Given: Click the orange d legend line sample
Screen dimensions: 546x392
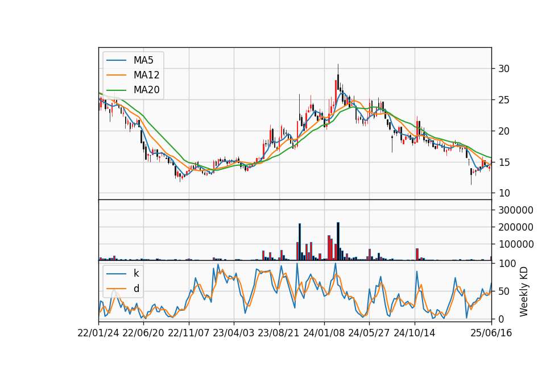Looking at the screenshot, I should 116,289.
